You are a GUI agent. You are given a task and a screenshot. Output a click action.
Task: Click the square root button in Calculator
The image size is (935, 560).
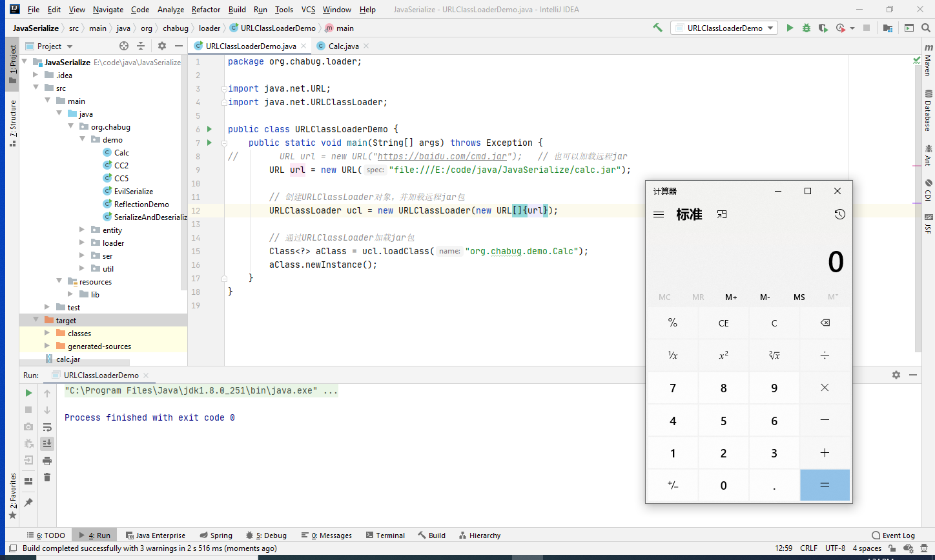tap(774, 355)
